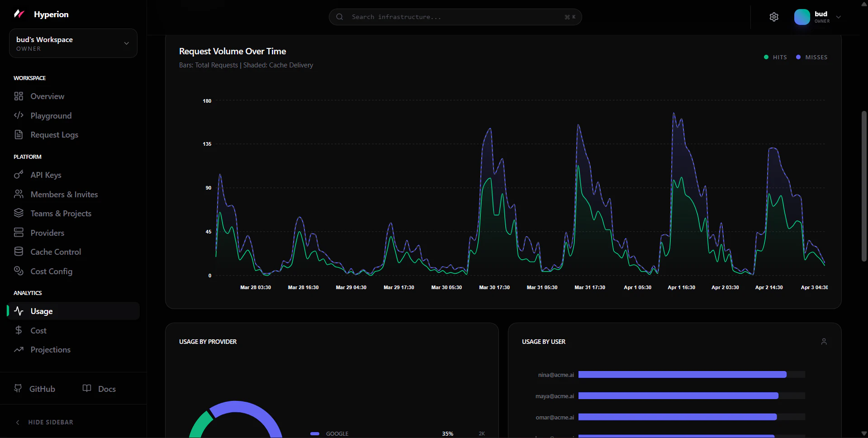Switch to the Cost analytics section
This screenshot has height=438, width=868.
tap(38, 330)
